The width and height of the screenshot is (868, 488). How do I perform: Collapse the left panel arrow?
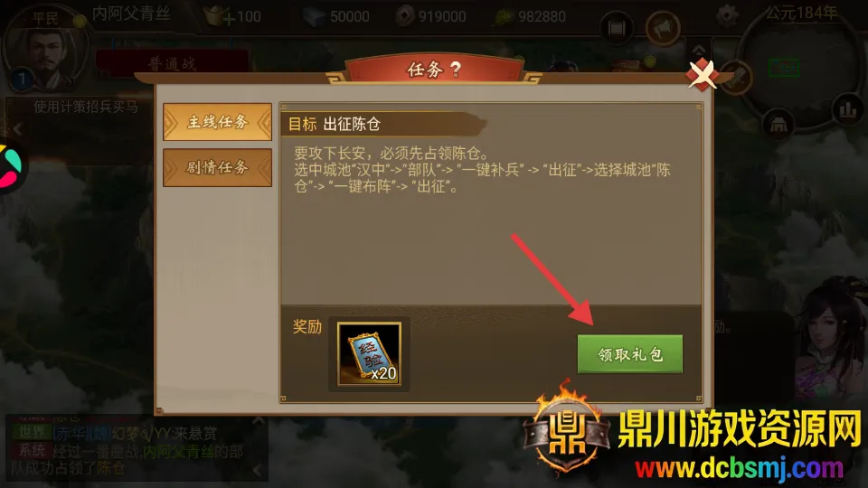pyautogui.click(x=18, y=129)
